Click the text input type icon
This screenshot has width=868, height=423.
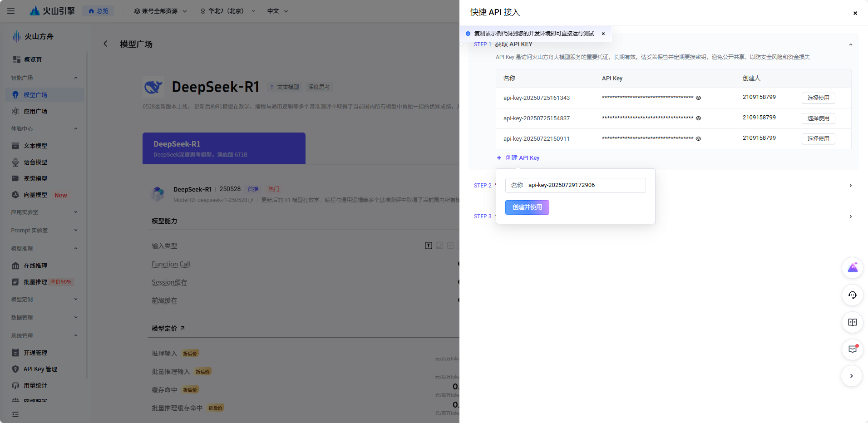429,246
